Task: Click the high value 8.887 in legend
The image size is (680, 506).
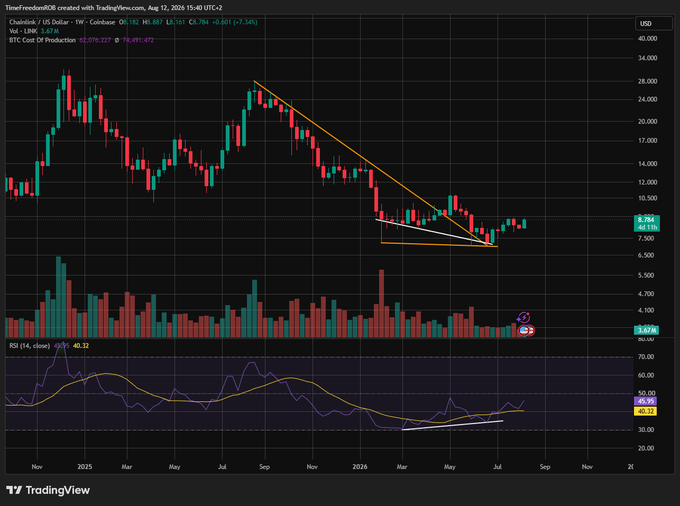Action: tap(155, 22)
